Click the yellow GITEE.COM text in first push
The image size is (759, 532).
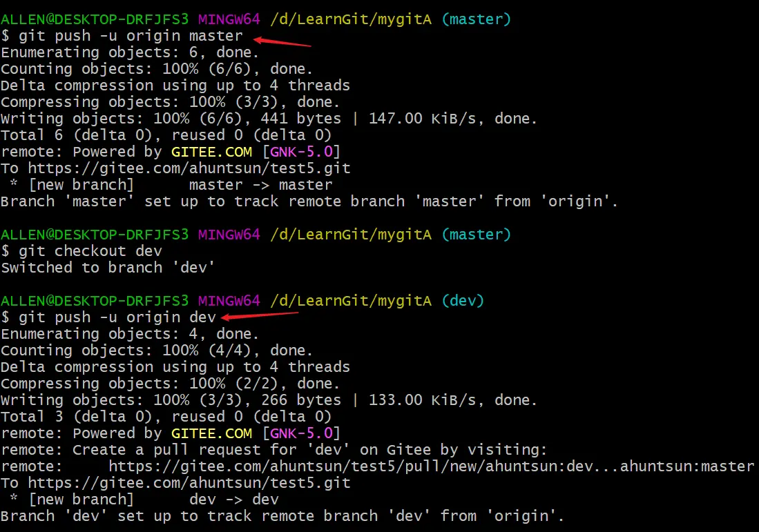coord(211,152)
